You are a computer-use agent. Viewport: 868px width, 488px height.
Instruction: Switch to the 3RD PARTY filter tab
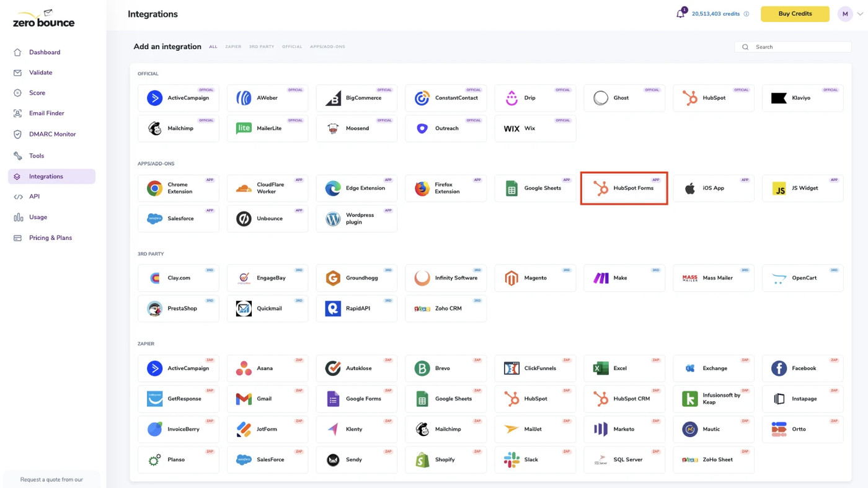261,47
